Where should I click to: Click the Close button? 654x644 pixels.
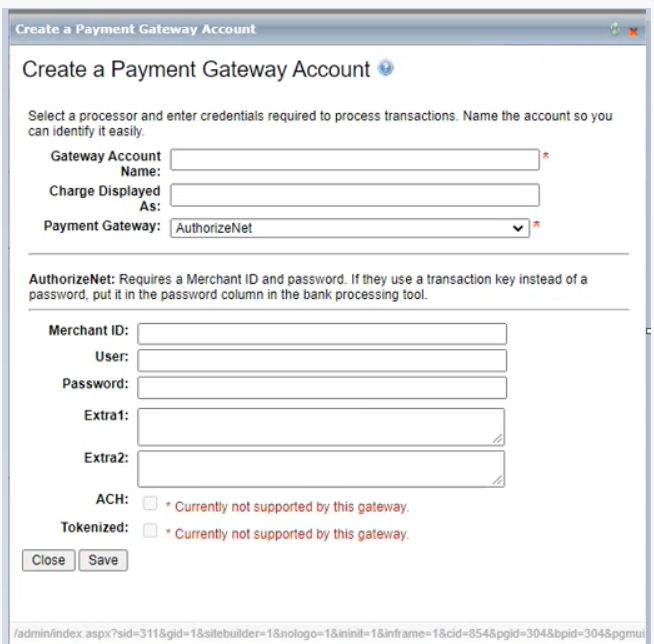pos(48,560)
